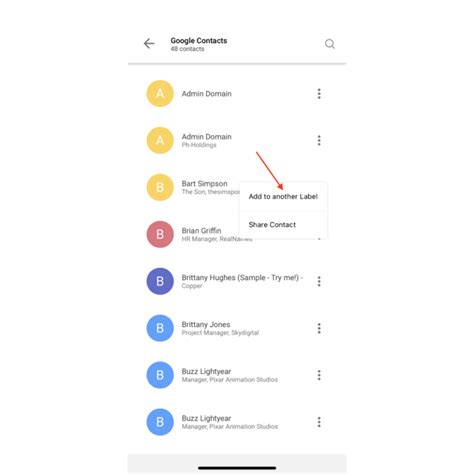Tap Bart Simpson's yellow avatar

pyautogui.click(x=160, y=187)
